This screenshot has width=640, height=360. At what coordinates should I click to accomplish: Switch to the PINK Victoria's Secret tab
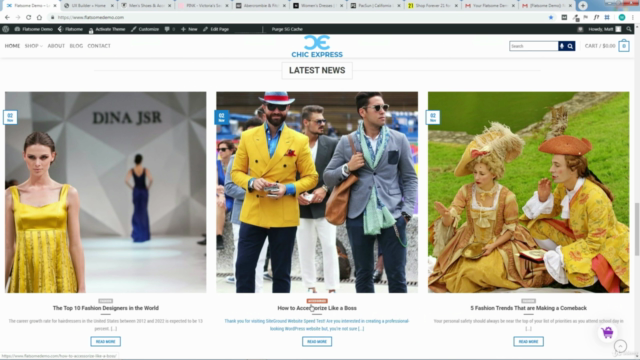tap(203, 6)
